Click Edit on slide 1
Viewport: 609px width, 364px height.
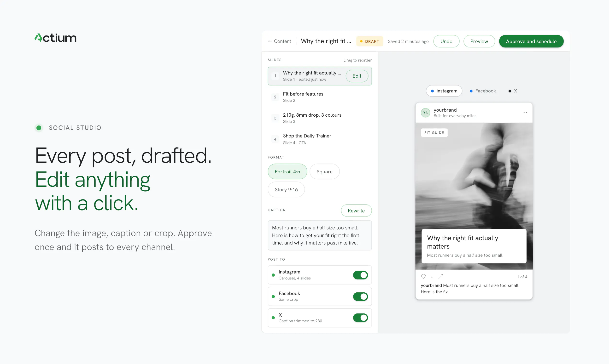[x=357, y=76]
